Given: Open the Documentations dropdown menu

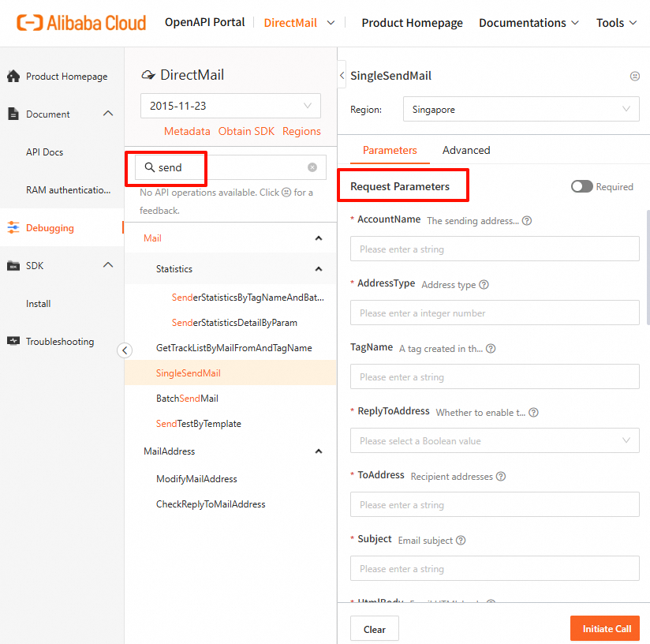Looking at the screenshot, I should coord(529,23).
